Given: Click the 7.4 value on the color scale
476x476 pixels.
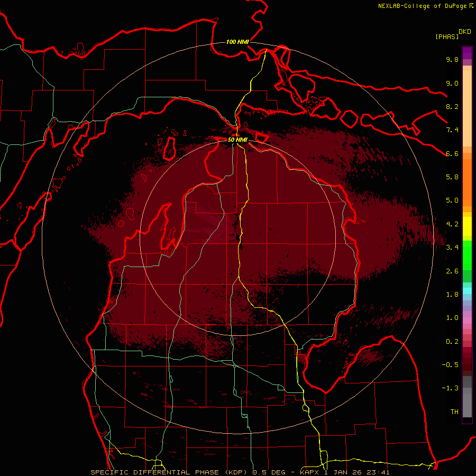Looking at the screenshot, I should [452, 130].
